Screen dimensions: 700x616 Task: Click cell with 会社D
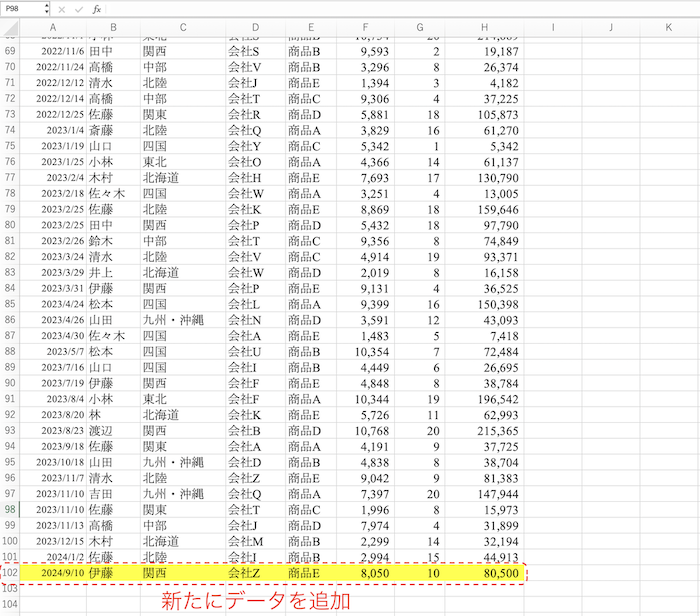coord(255,462)
